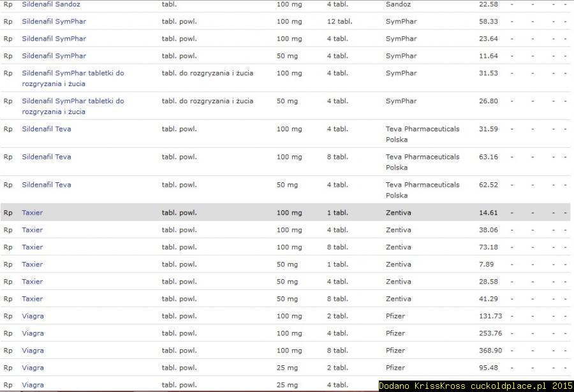
Task: Open Taxier link priced 41.29
Action: click(33, 299)
